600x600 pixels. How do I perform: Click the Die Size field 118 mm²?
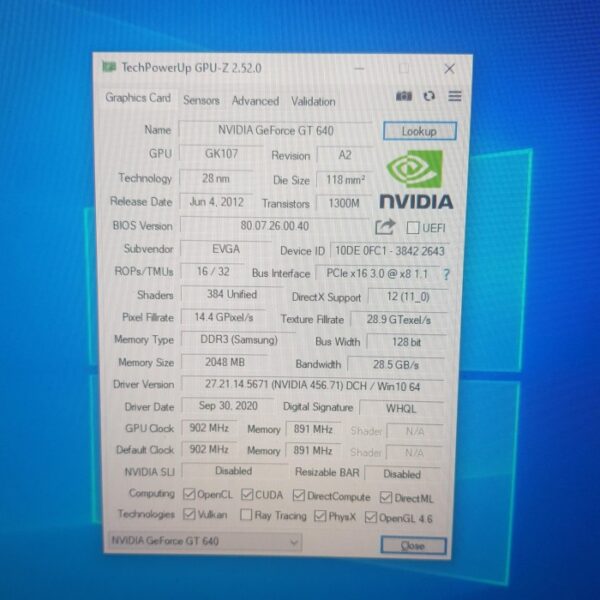pos(345,179)
